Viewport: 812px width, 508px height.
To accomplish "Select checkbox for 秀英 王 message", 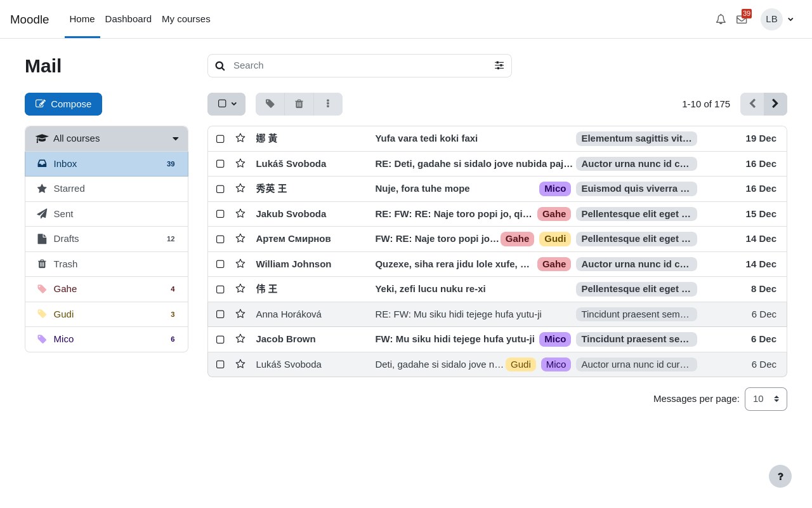I will [220, 189].
